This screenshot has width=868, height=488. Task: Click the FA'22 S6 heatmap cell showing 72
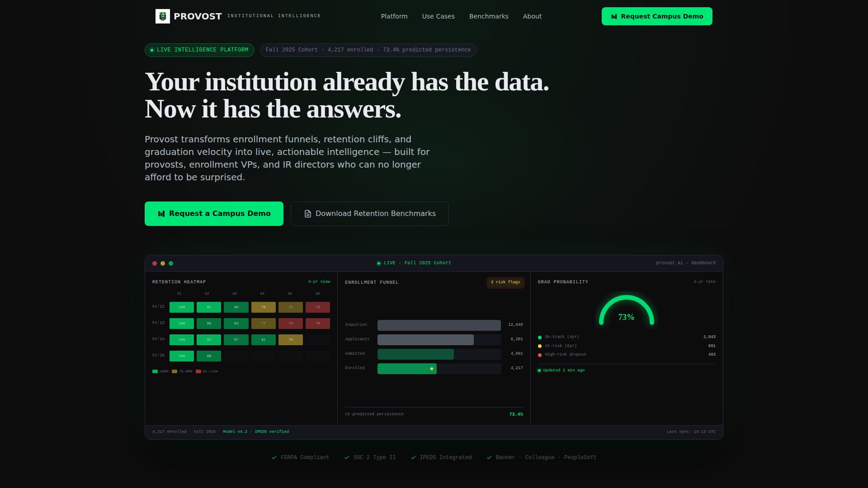[318, 307]
